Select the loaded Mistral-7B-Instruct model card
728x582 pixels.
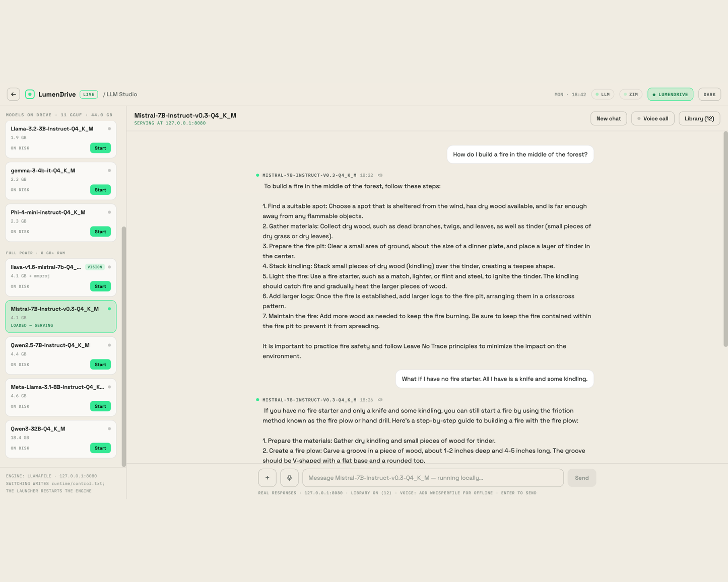coord(61,317)
